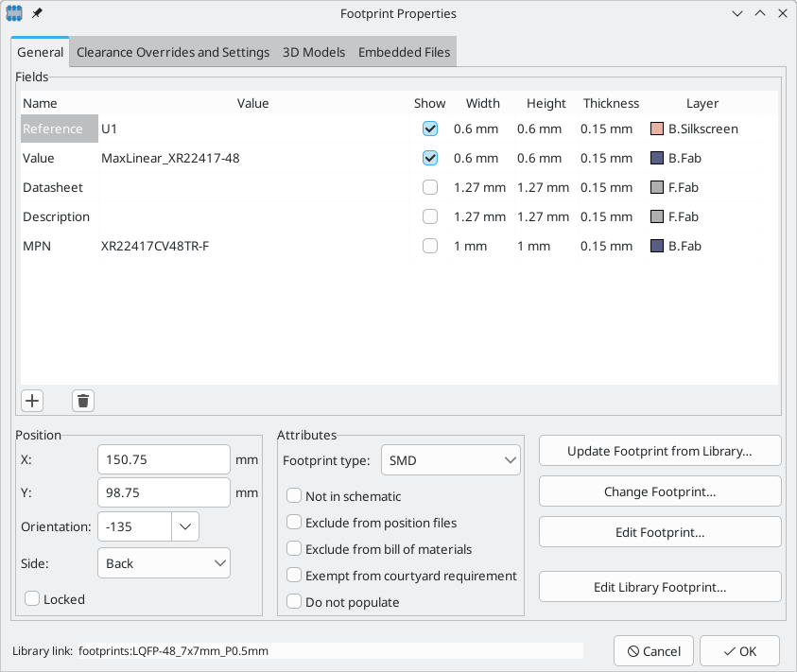Uncheck Show for the Reference field
Image resolution: width=797 pixels, height=672 pixels.
(x=430, y=129)
